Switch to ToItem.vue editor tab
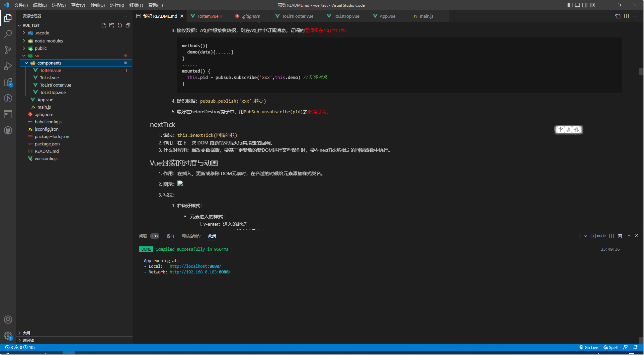644x355 pixels. click(x=210, y=16)
